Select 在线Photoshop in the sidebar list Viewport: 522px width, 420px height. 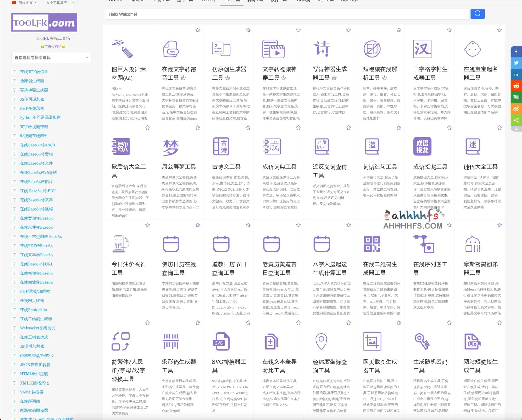33,310
